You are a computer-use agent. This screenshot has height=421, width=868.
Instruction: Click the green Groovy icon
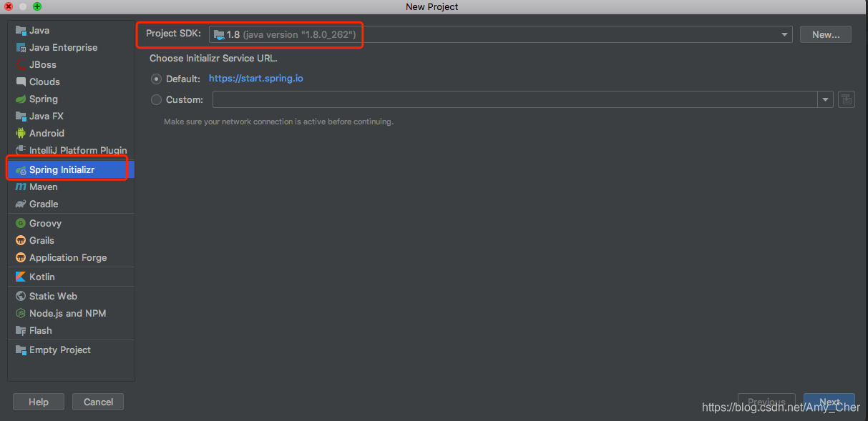21,224
